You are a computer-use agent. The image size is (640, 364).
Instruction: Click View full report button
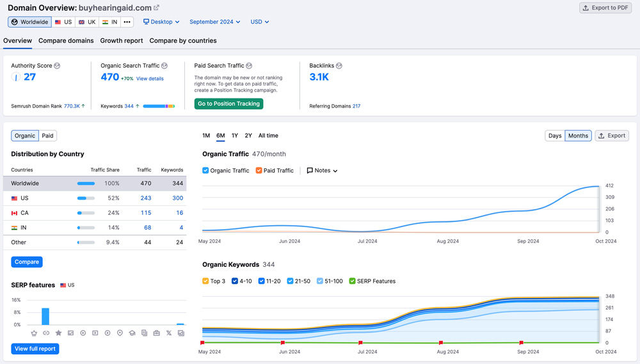pyautogui.click(x=35, y=349)
